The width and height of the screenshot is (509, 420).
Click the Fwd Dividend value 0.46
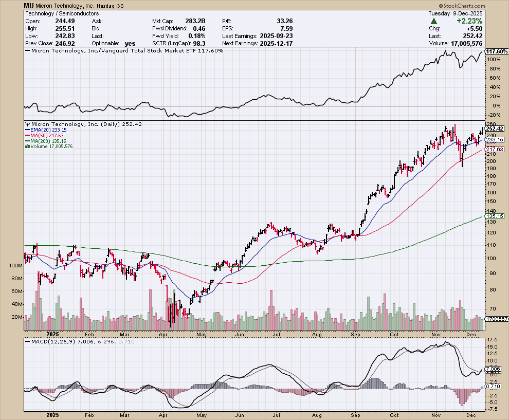(x=199, y=29)
